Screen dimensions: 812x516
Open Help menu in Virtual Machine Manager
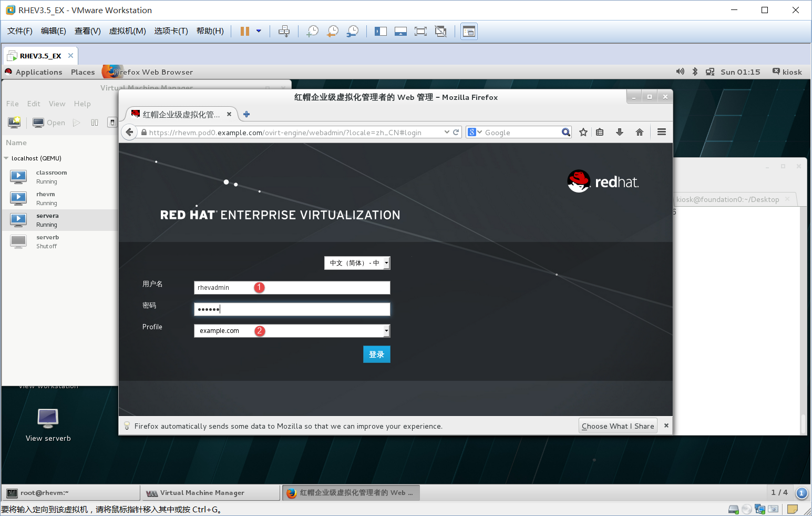pyautogui.click(x=83, y=104)
